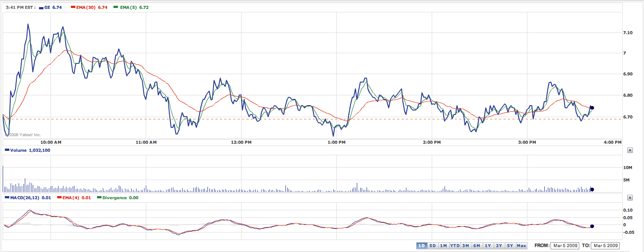This screenshot has height=252, width=644.
Task: Click the 11:00 AM time axis label
Action: coord(146,142)
